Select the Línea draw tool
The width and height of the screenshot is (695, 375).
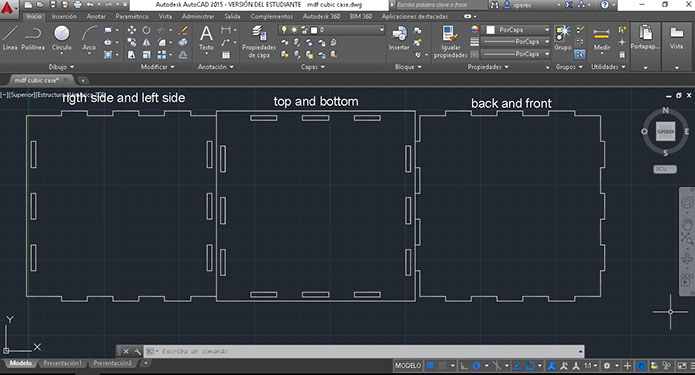10,38
